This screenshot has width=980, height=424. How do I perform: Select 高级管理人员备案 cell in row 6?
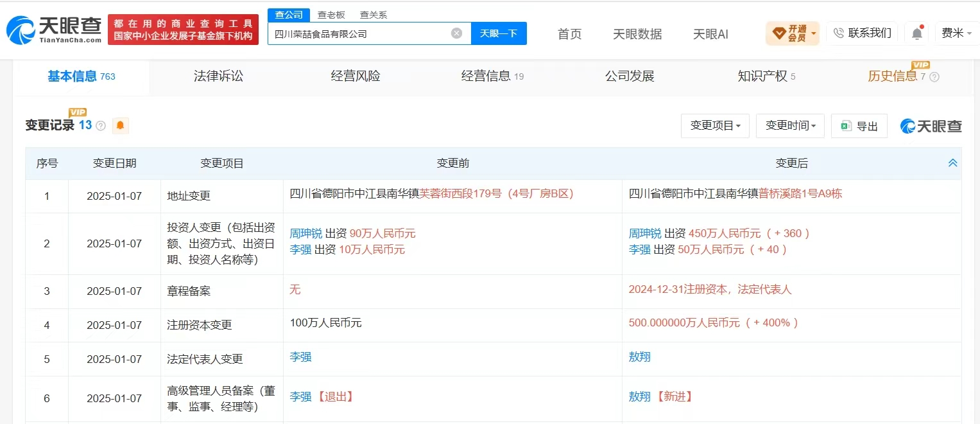tap(221, 398)
